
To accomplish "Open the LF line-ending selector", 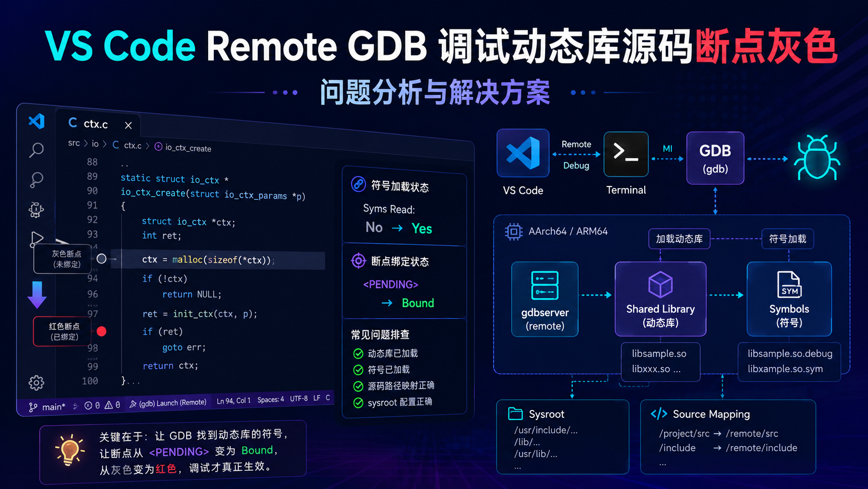I will (x=317, y=398).
